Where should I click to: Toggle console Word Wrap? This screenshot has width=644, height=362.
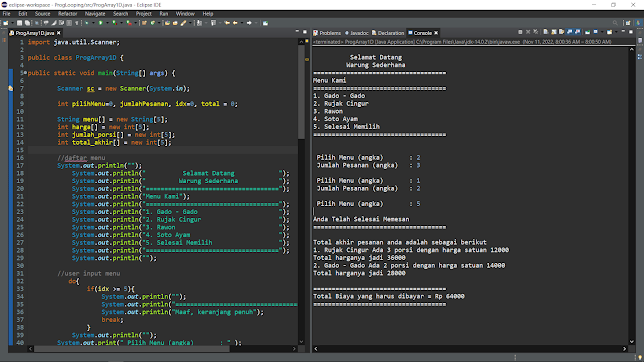561,32
